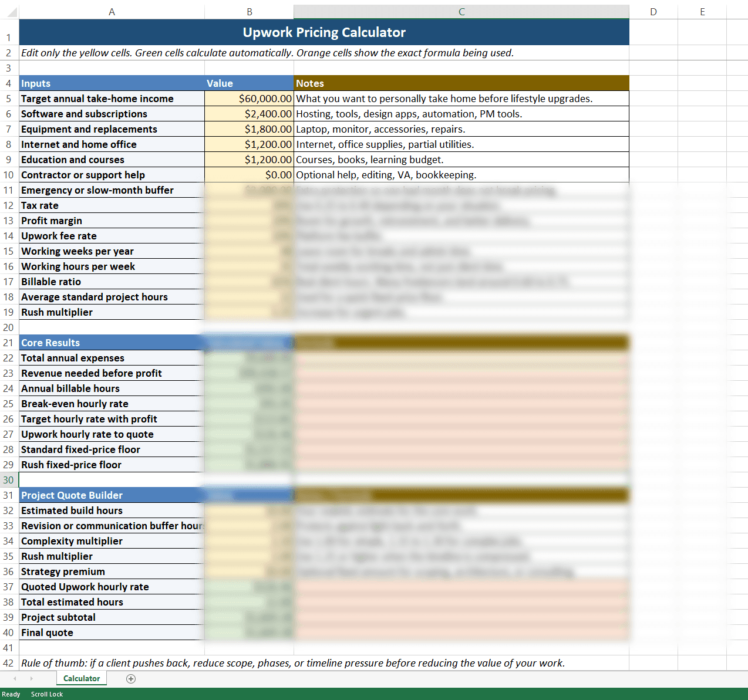Click the Scroll Lock indicator in the status bar
The width and height of the screenshot is (748, 700).
tap(47, 694)
